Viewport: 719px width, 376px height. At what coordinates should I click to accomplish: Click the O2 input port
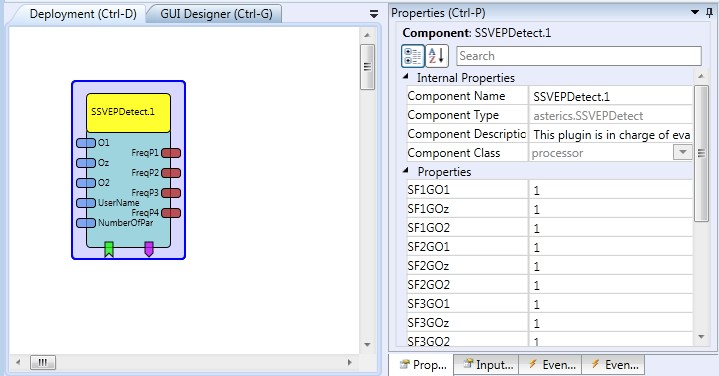(x=86, y=183)
